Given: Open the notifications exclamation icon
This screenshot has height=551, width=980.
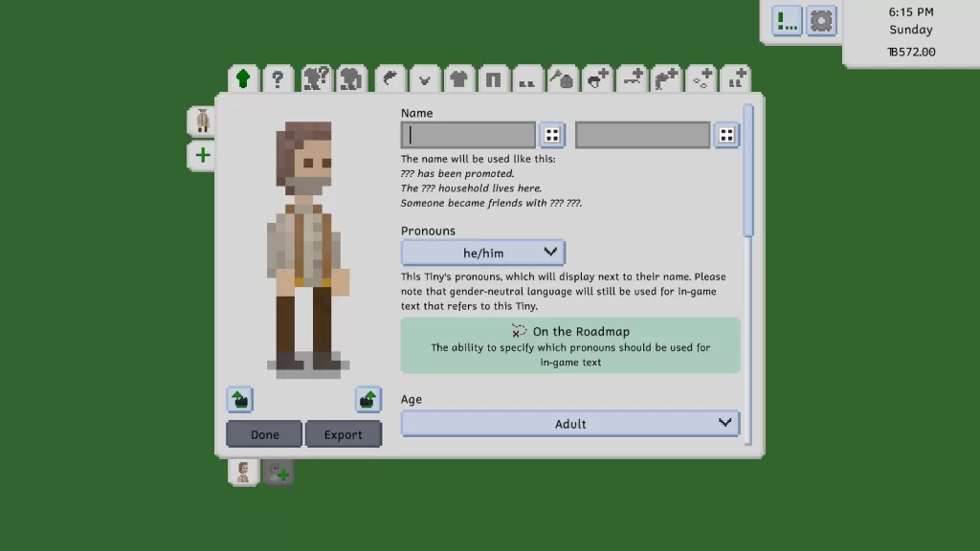Looking at the screenshot, I should [x=787, y=21].
